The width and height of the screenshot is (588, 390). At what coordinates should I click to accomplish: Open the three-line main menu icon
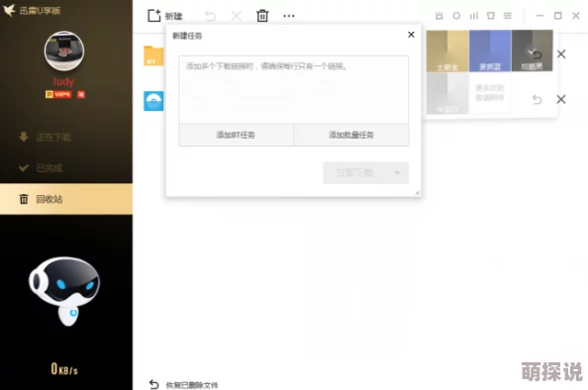click(x=508, y=16)
